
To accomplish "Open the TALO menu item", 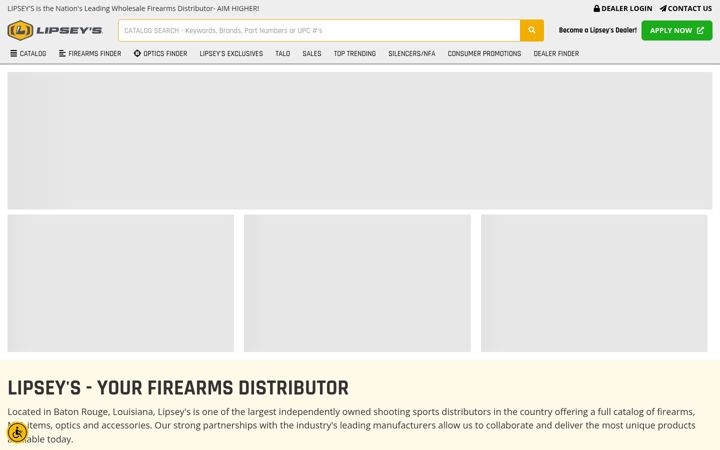I will point(282,53).
